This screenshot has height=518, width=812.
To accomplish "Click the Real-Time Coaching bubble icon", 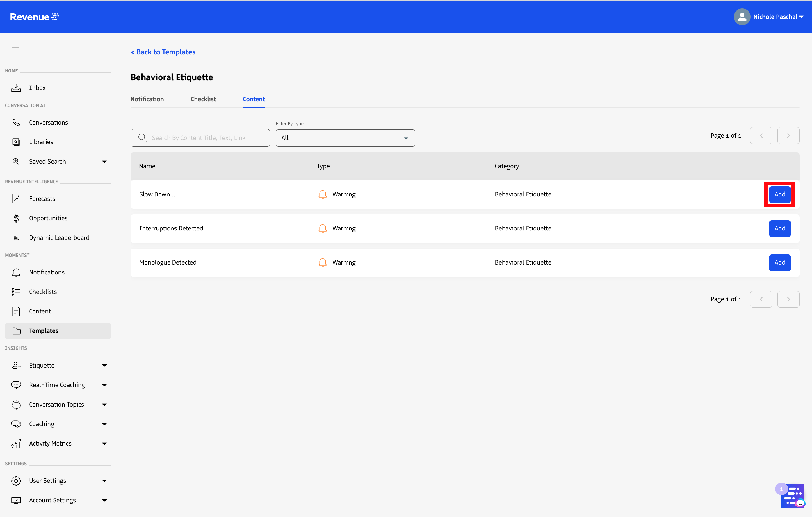I will point(16,385).
